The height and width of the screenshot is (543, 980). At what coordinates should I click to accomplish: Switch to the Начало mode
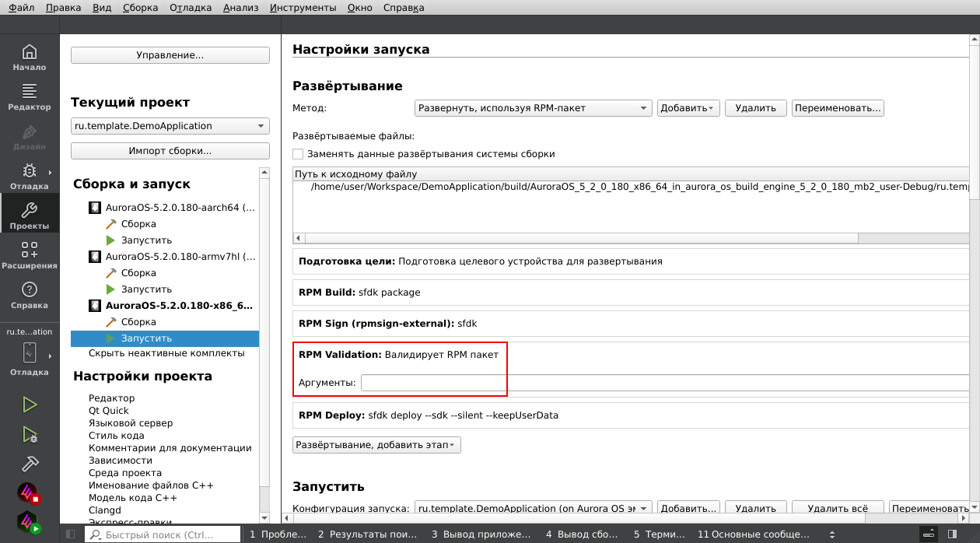pyautogui.click(x=30, y=58)
